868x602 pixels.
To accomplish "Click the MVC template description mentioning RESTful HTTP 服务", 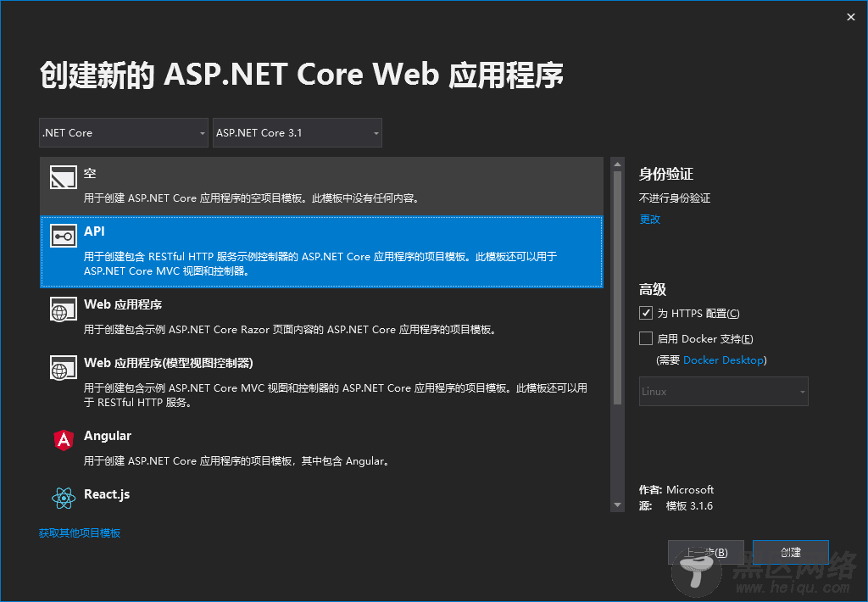I will pyautogui.click(x=336, y=395).
